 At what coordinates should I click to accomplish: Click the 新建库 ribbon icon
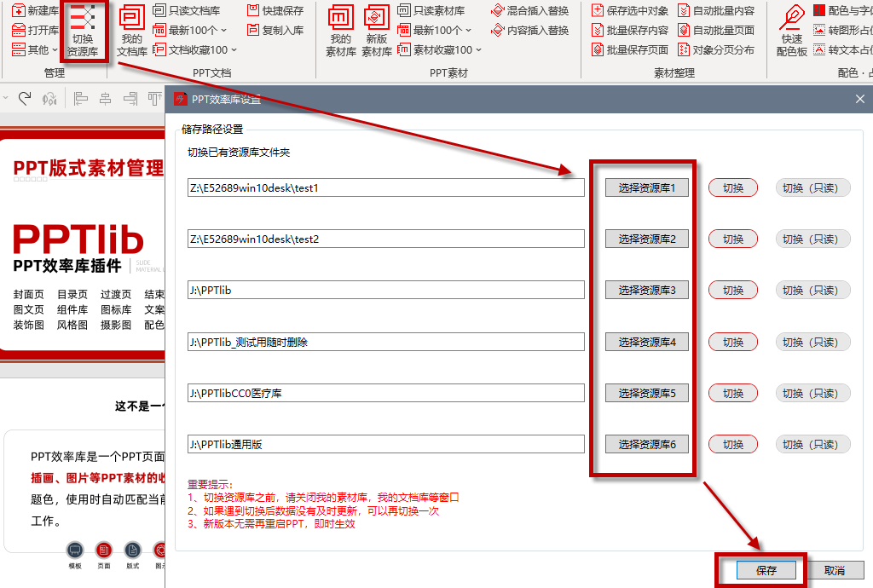coord(19,10)
